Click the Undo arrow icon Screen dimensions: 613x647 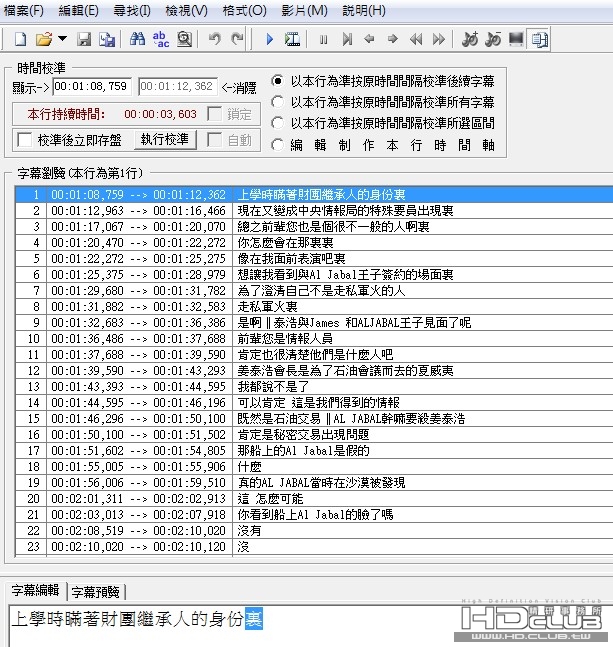pos(215,39)
